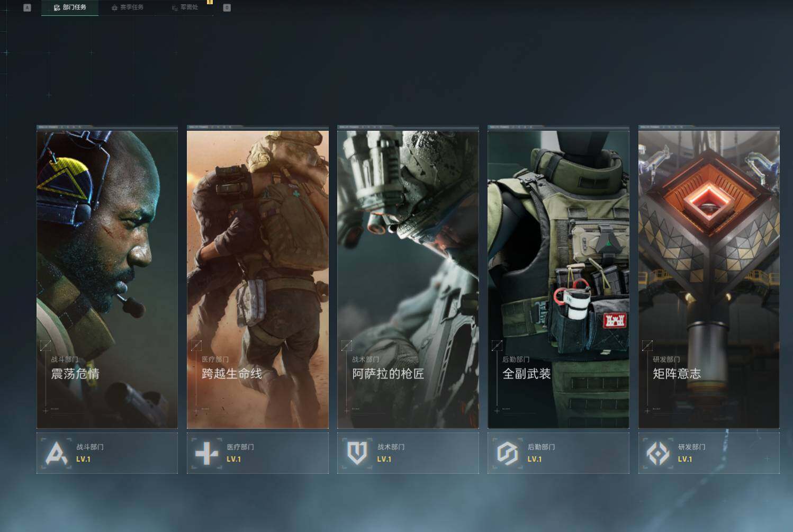Click the 跨越生命线 title text
The image size is (793, 532).
pyautogui.click(x=232, y=374)
